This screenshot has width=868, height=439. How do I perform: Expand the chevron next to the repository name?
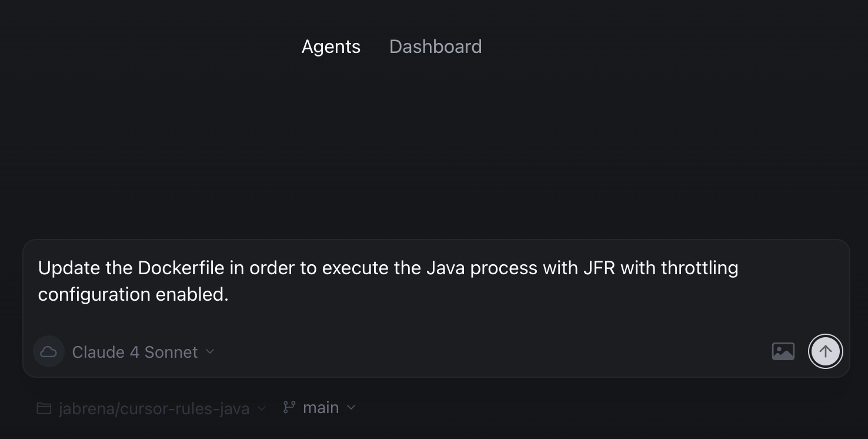click(x=262, y=408)
